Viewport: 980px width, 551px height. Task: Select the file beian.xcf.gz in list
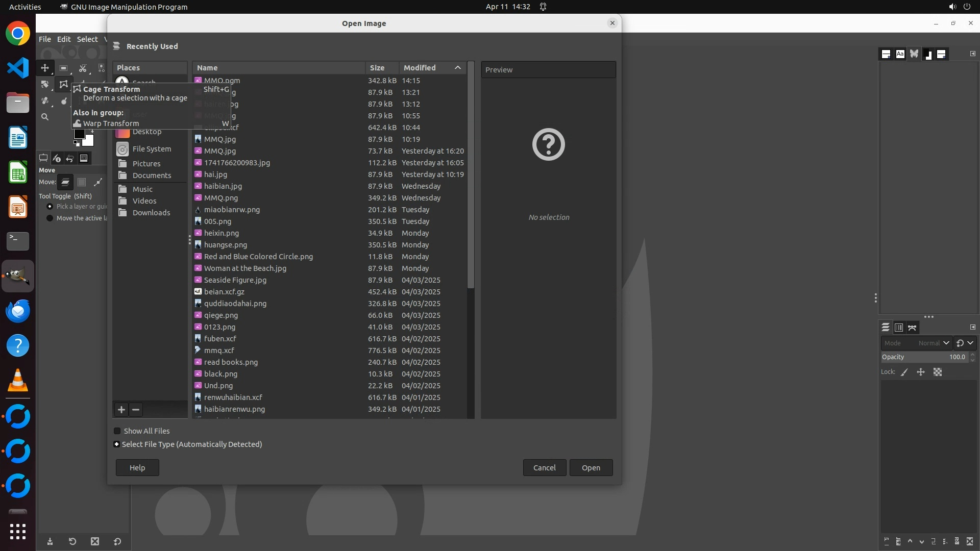[x=224, y=292]
